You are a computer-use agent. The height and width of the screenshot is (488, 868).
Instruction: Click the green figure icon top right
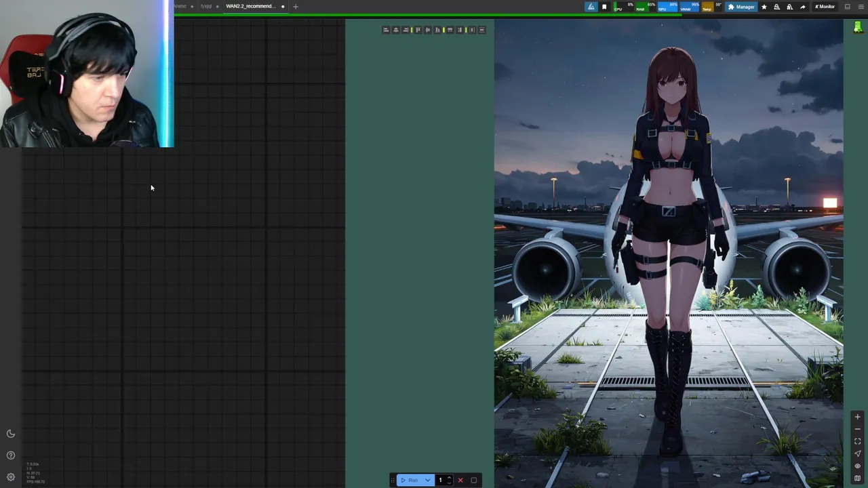coord(858,27)
